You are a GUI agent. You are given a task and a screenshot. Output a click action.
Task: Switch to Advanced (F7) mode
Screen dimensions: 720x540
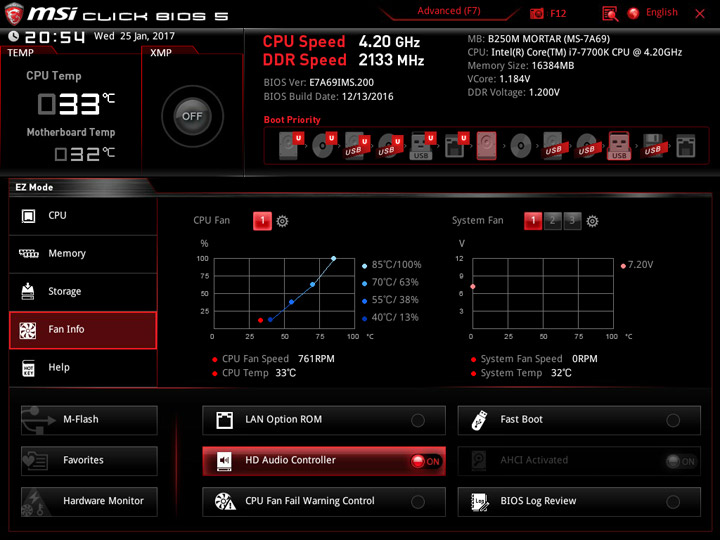pyautogui.click(x=449, y=11)
